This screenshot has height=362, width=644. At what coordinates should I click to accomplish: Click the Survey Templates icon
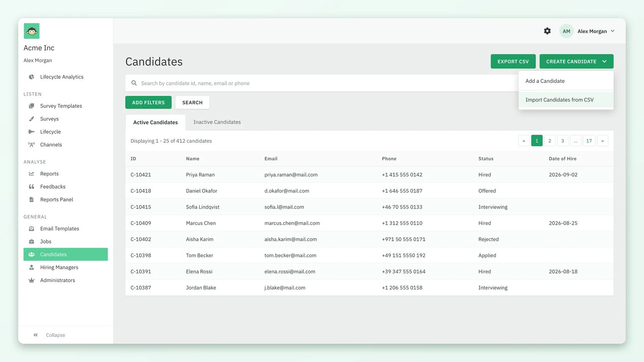point(31,106)
